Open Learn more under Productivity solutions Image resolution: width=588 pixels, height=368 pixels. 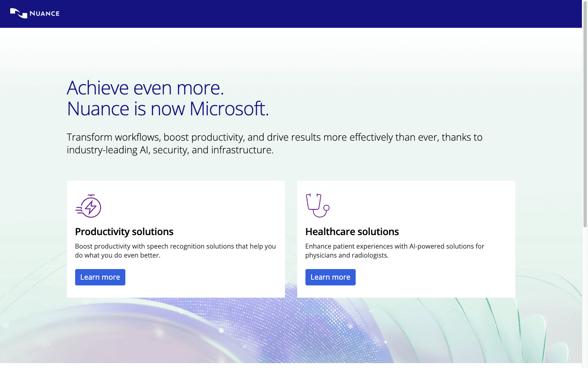coord(100,277)
